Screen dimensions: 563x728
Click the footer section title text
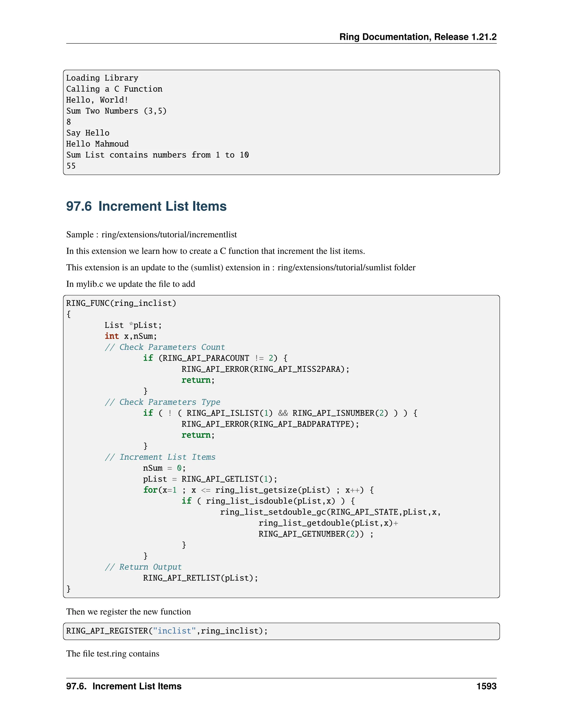124,686
